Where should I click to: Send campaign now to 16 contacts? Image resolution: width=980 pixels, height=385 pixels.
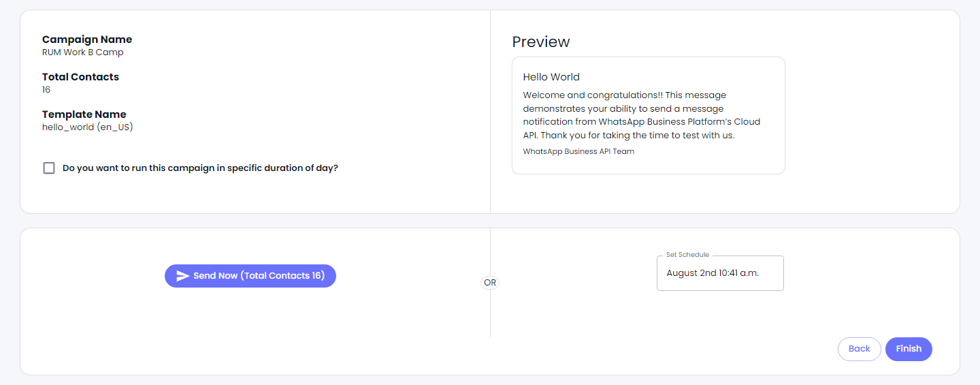[x=250, y=276]
